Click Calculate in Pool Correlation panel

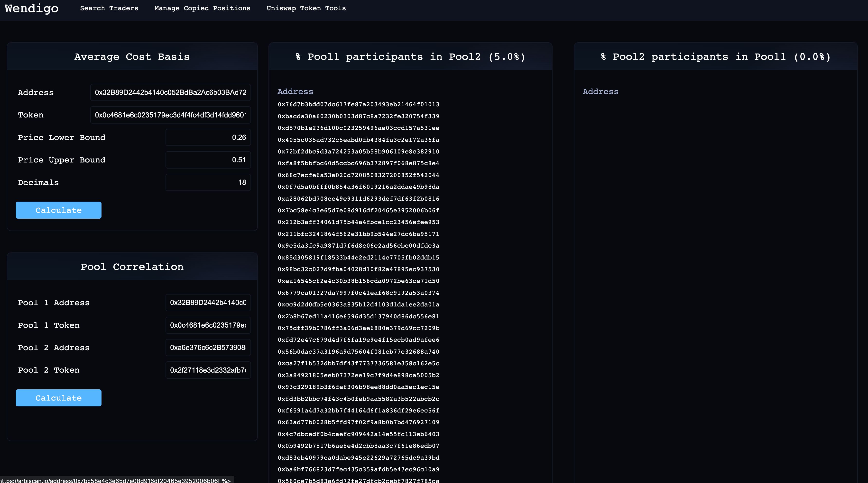click(59, 398)
